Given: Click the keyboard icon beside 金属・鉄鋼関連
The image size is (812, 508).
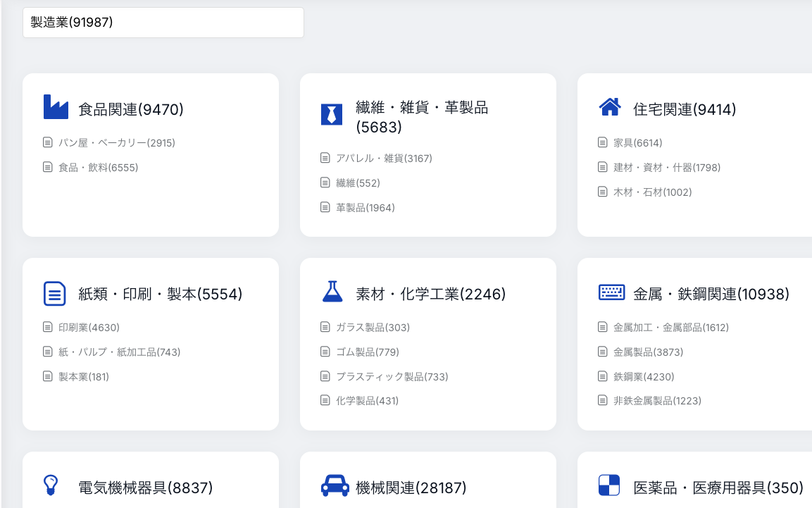Looking at the screenshot, I should (611, 292).
